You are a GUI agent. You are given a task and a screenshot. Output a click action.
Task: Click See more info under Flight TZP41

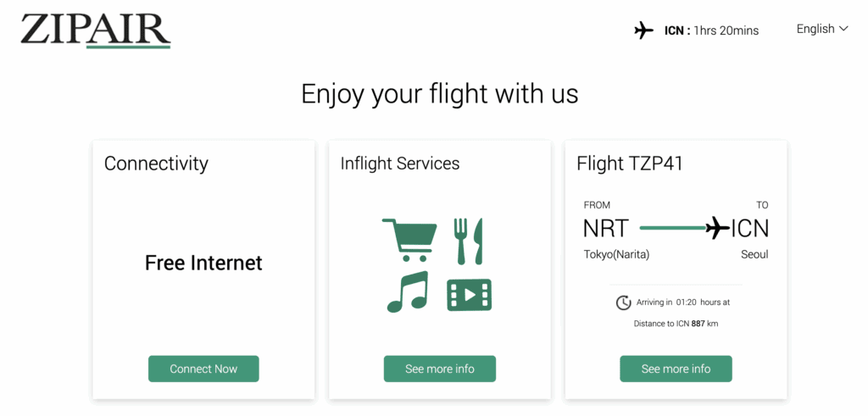coord(676,369)
